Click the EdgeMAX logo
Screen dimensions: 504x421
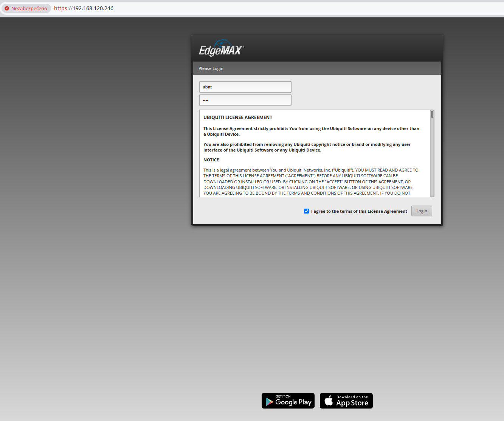pyautogui.click(x=221, y=49)
